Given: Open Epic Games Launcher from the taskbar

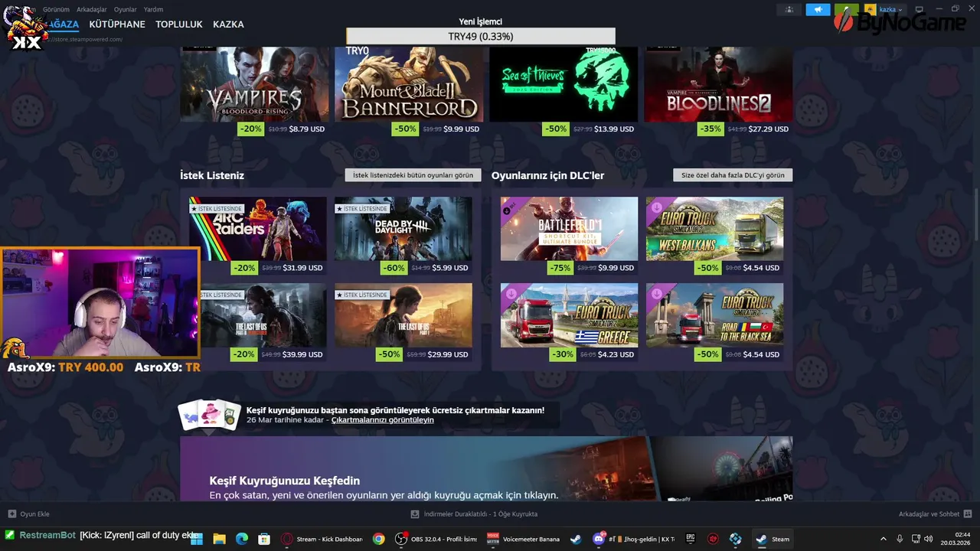Looking at the screenshot, I should click(690, 539).
